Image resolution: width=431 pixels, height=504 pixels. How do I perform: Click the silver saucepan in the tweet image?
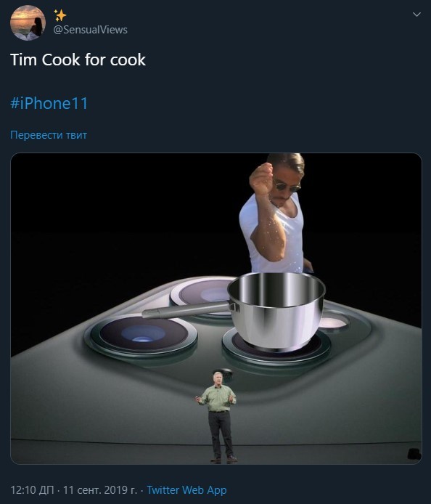[276, 312]
